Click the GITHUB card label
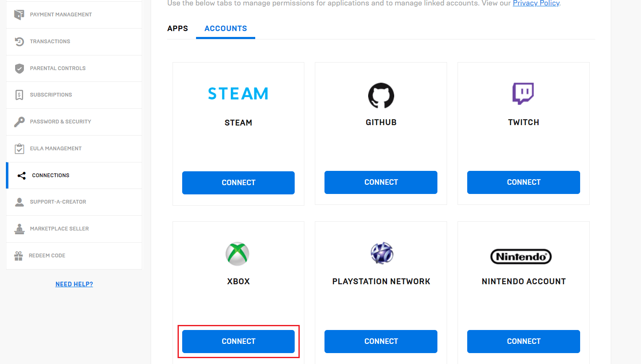This screenshot has width=641, height=364. (x=381, y=122)
